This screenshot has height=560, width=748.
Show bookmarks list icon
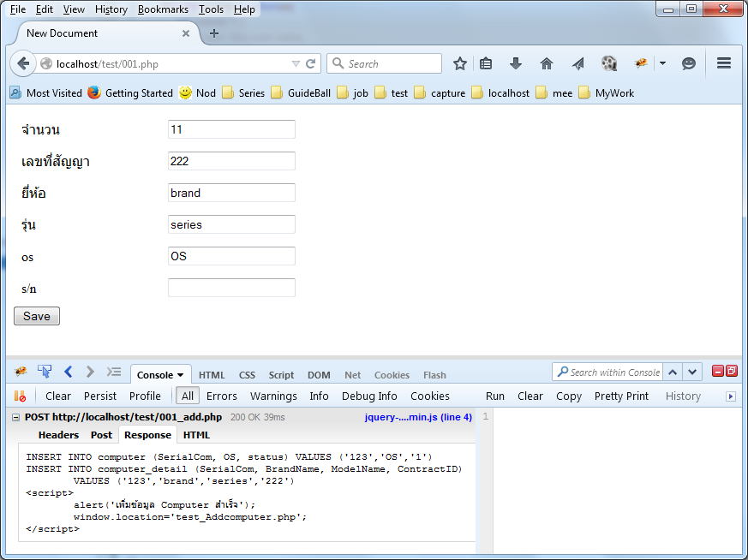click(486, 63)
